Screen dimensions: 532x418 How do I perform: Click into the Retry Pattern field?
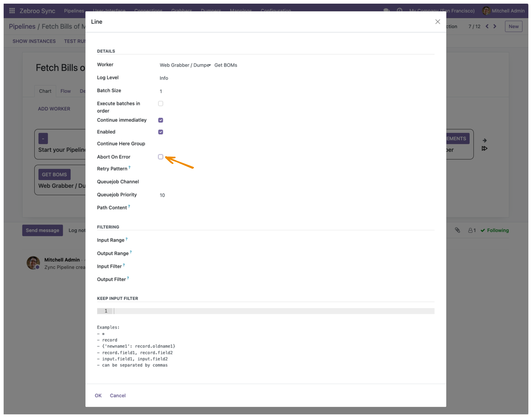coord(297,169)
